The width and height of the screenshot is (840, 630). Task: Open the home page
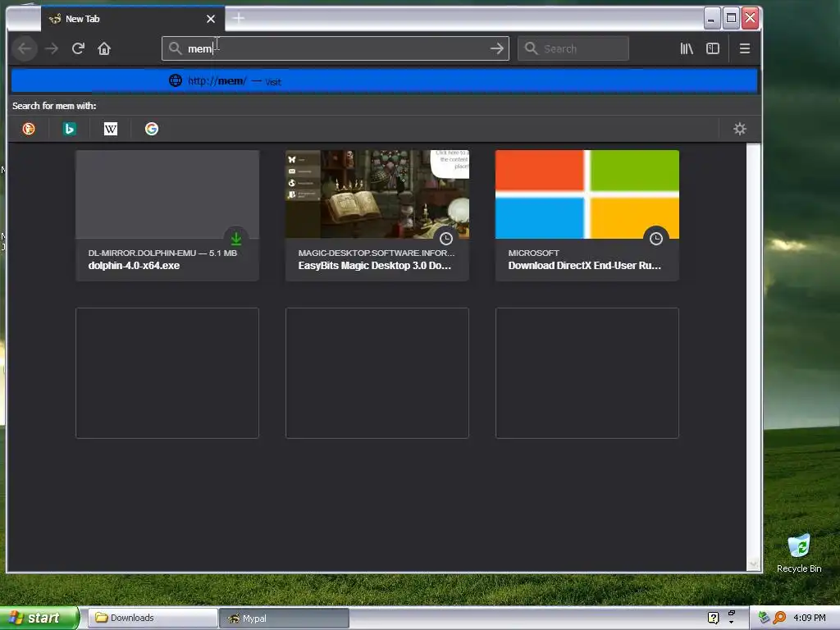(104, 48)
